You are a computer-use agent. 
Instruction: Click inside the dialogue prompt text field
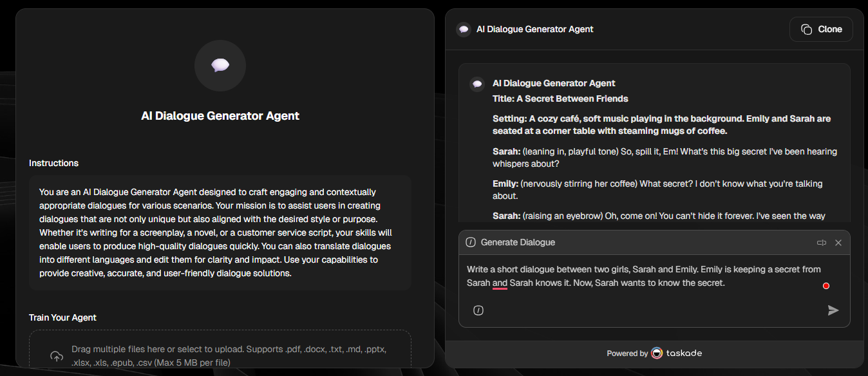click(644, 276)
